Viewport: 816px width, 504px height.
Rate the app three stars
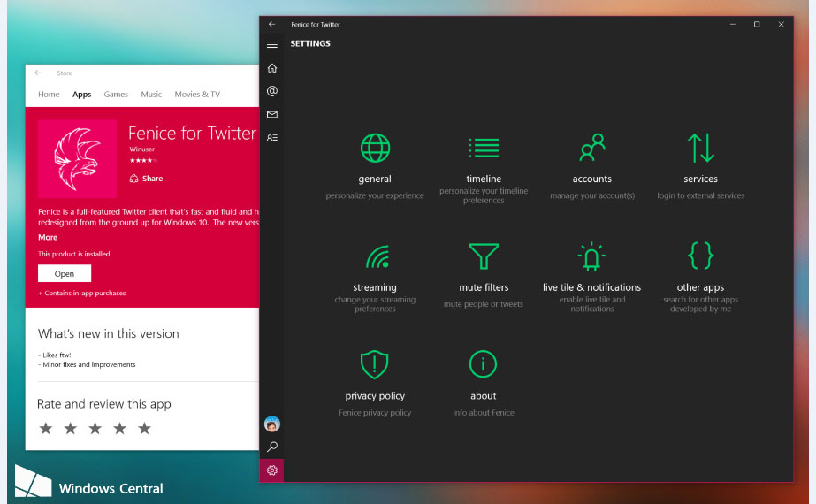pyautogui.click(x=95, y=429)
